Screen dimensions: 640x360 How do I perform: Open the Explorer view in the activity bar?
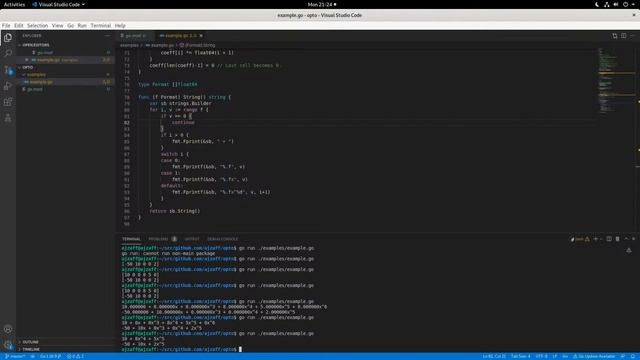pyautogui.click(x=8, y=38)
